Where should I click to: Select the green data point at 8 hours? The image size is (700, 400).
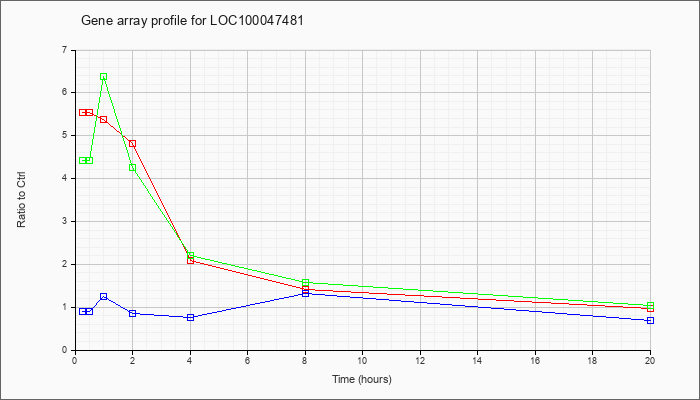[306, 283]
